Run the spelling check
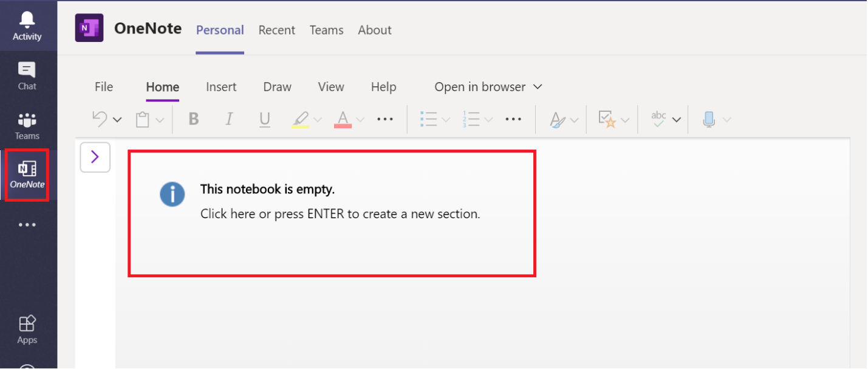 (x=659, y=119)
